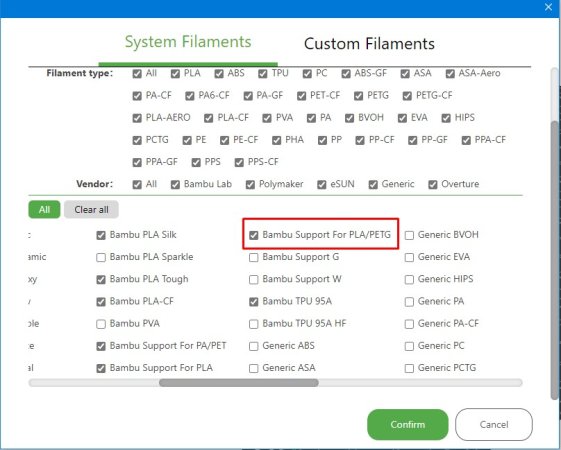This screenshot has height=450, width=561.
Task: Uncheck the PCTG filament type
Action: pos(137,140)
